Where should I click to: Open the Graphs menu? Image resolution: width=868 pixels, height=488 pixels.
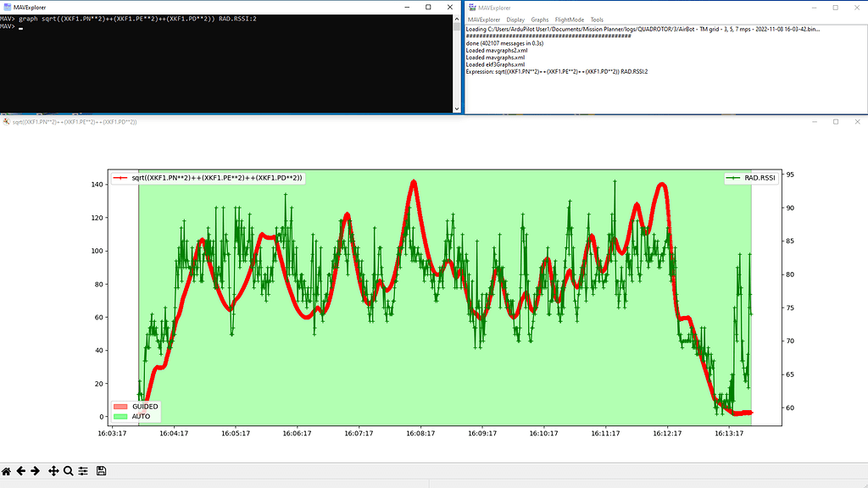coord(540,19)
